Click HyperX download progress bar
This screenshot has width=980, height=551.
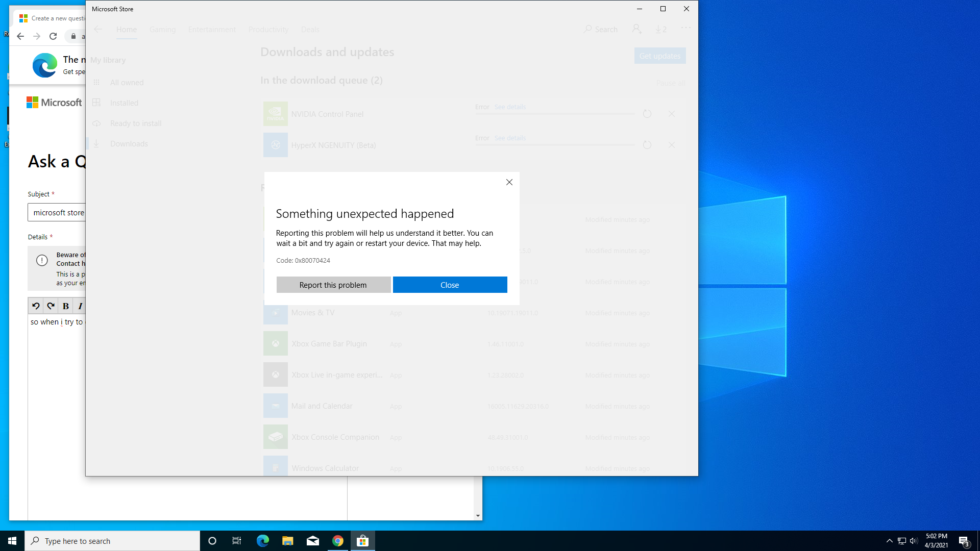pyautogui.click(x=555, y=145)
